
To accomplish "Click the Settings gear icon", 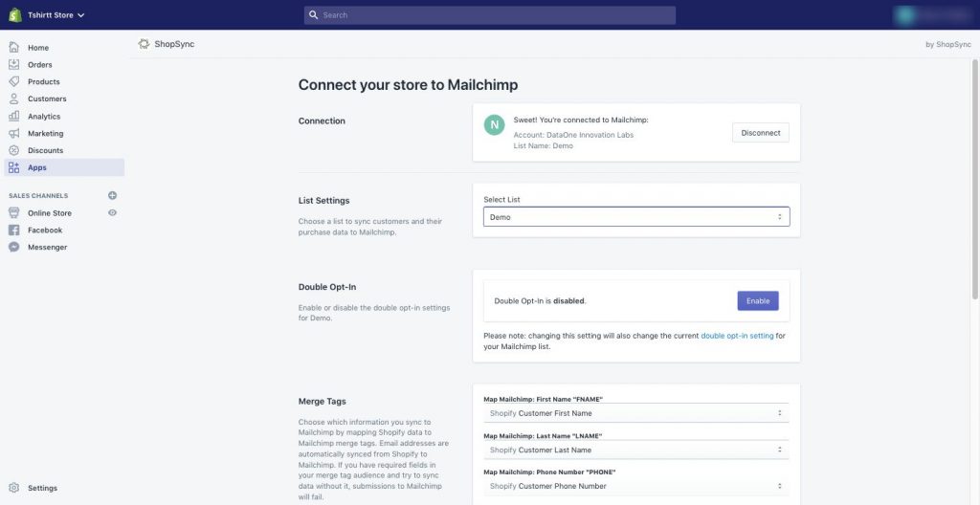I will tap(13, 488).
